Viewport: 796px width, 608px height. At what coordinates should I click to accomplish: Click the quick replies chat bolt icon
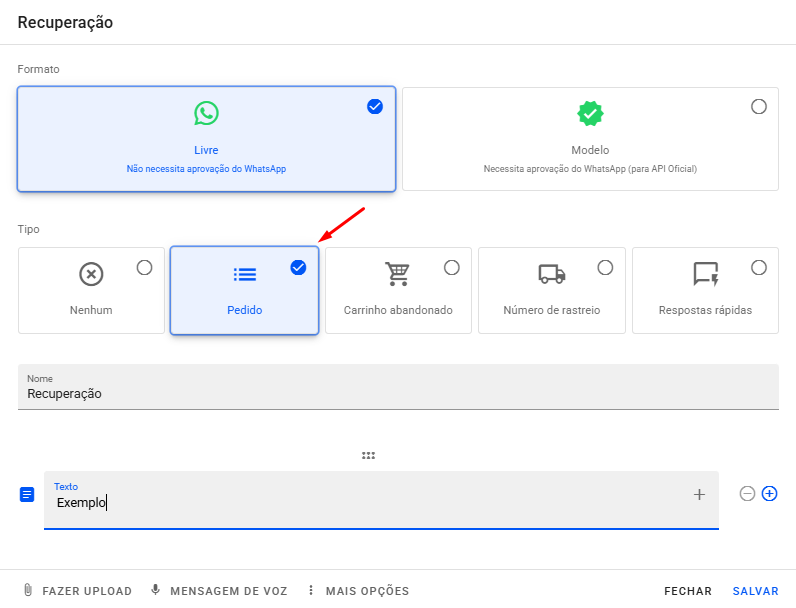pos(705,274)
